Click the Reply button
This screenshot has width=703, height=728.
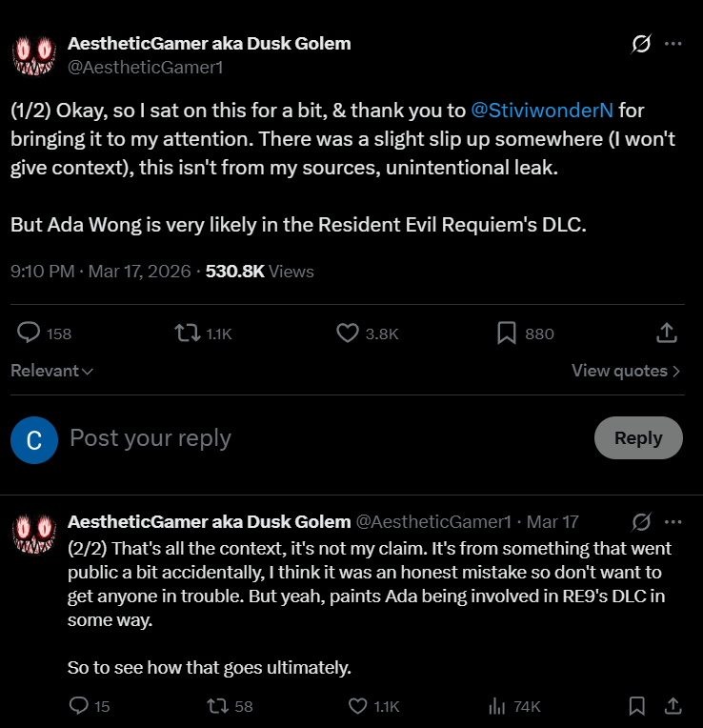pyautogui.click(x=638, y=438)
